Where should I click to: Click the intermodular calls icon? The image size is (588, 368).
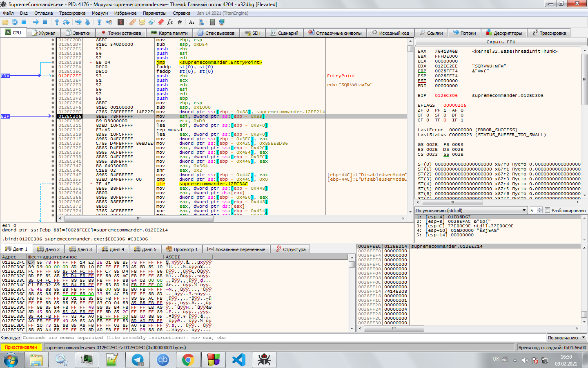[200, 22]
